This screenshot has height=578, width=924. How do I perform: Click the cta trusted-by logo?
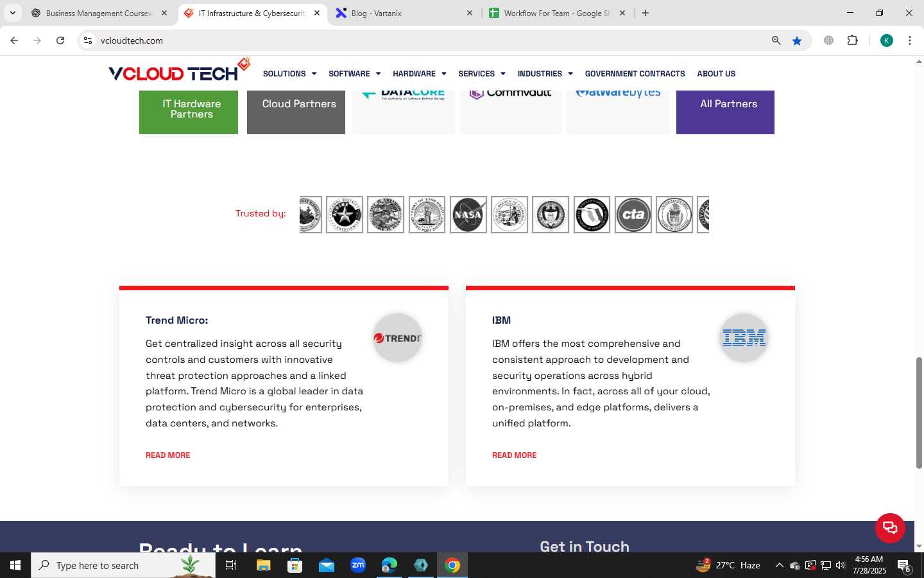(x=633, y=215)
